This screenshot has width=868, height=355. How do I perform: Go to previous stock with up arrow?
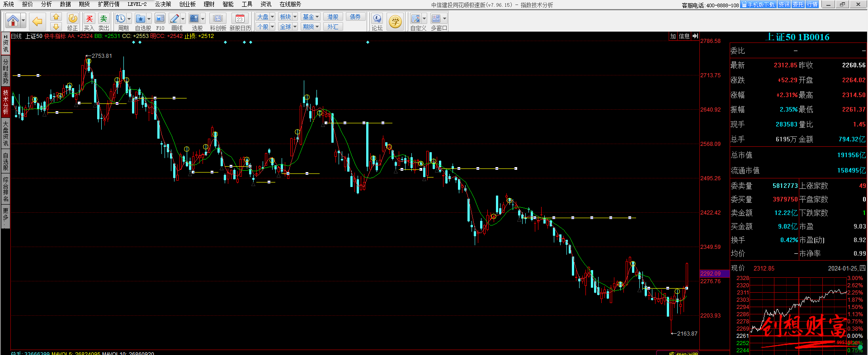(56, 17)
